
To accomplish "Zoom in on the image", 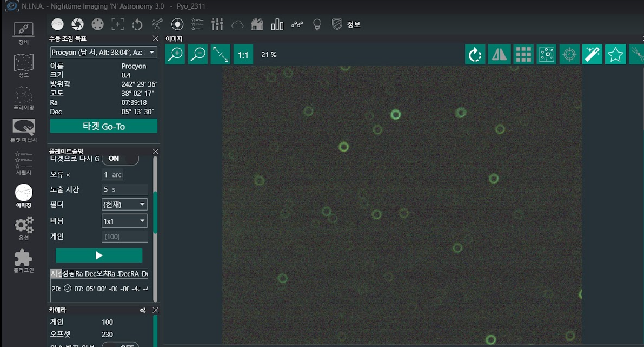I will [x=175, y=54].
